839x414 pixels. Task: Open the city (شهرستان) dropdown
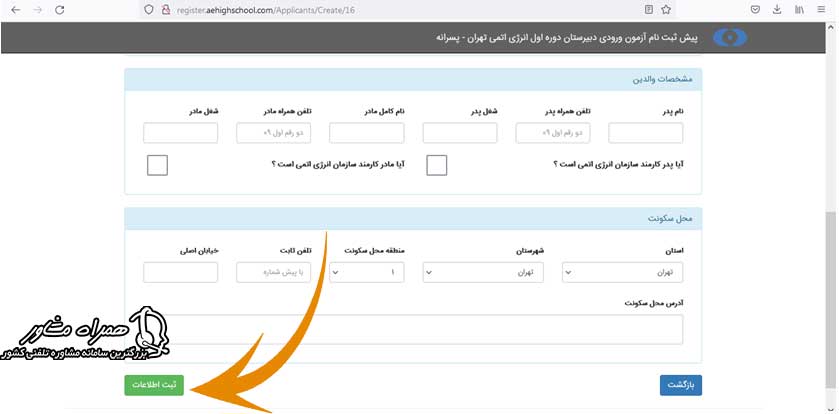[483, 272]
